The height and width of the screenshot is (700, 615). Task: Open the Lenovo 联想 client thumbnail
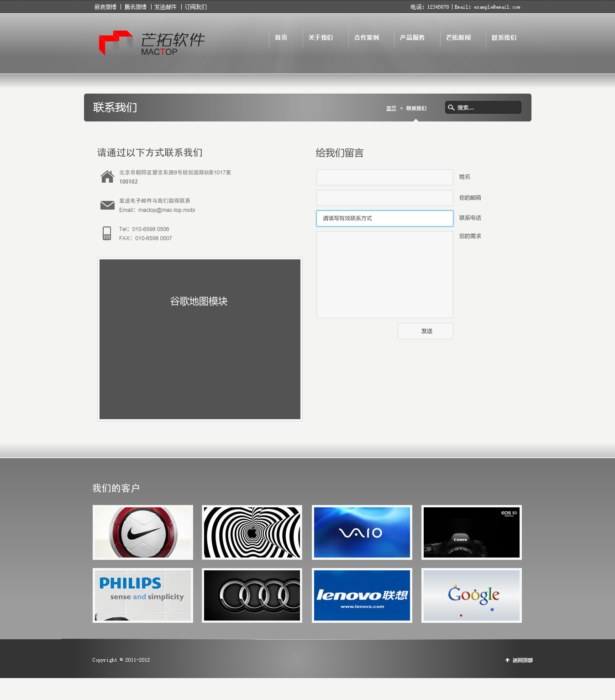[x=362, y=595]
